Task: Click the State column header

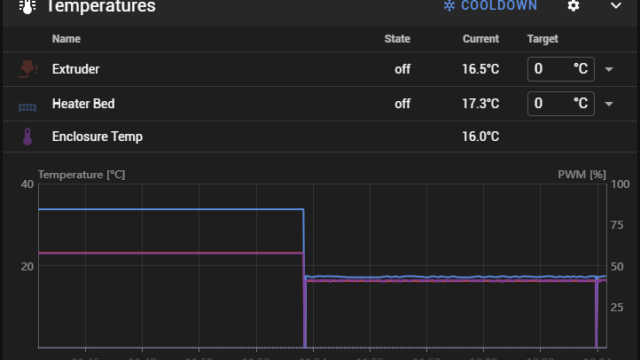Action: (x=397, y=39)
